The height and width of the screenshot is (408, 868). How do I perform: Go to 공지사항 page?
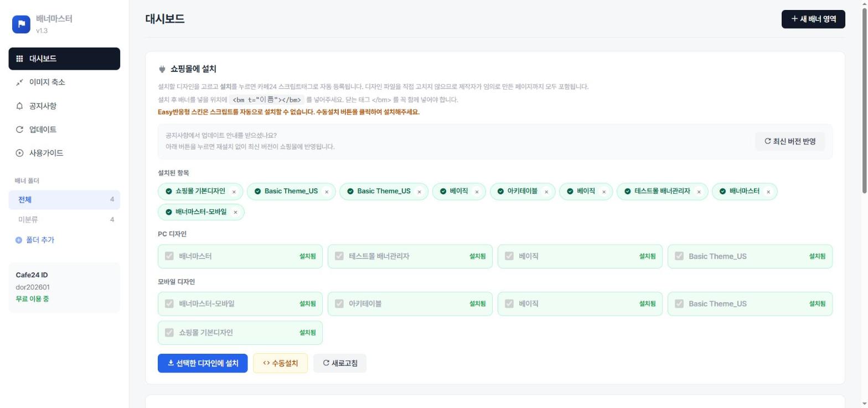[64, 106]
